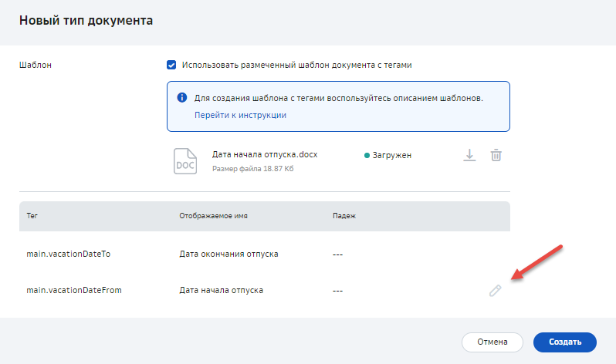This screenshot has width=616, height=364.
Task: Click the Загружен status label
Action: [391, 155]
